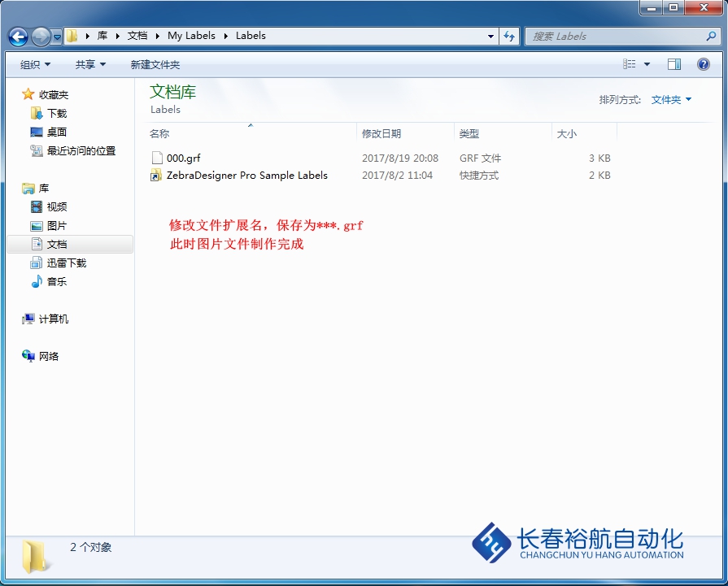This screenshot has height=586, width=728.
Task: Open the 组织 menu
Action: (35, 64)
